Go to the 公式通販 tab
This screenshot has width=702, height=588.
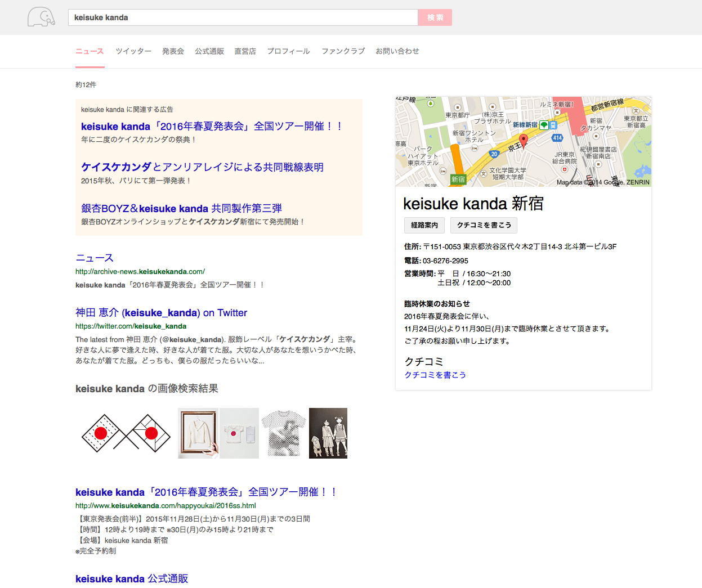pyautogui.click(x=209, y=51)
